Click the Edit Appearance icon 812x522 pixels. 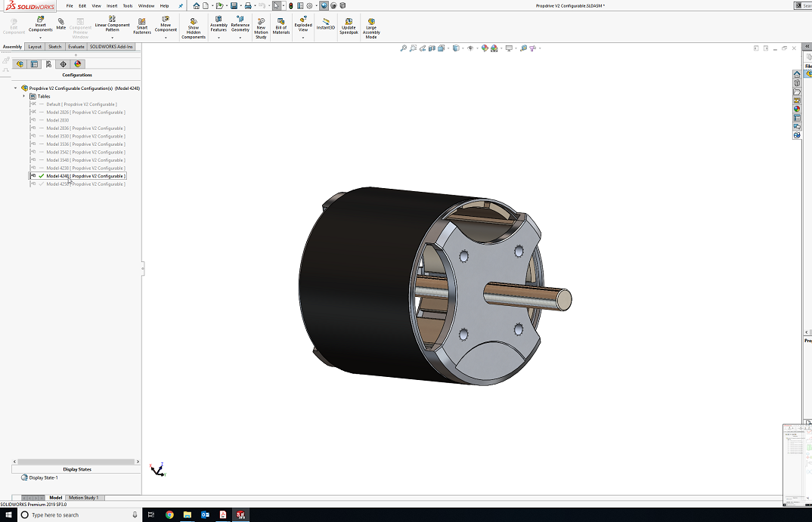point(485,48)
